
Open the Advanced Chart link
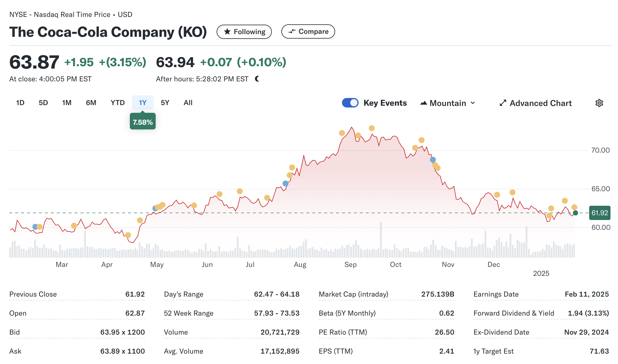[x=540, y=103]
